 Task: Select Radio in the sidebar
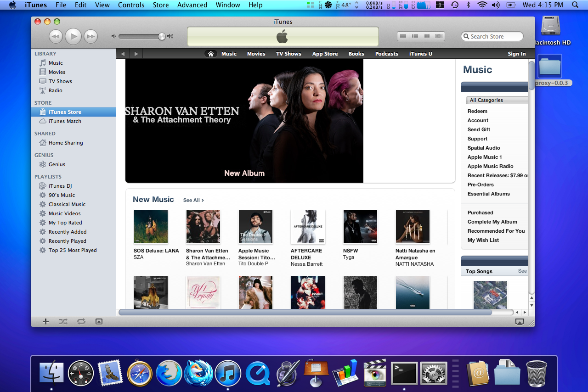(x=56, y=90)
